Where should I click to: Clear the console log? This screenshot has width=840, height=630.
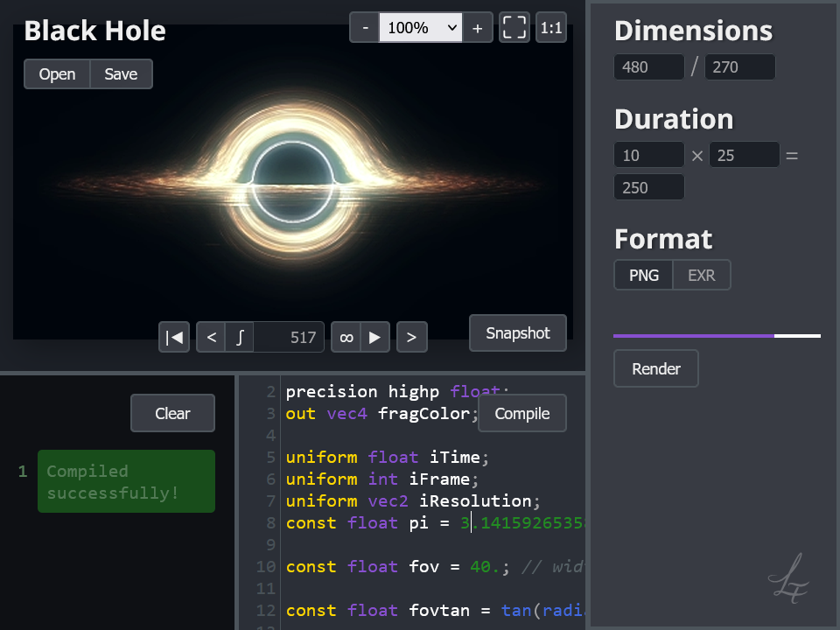pos(172,414)
